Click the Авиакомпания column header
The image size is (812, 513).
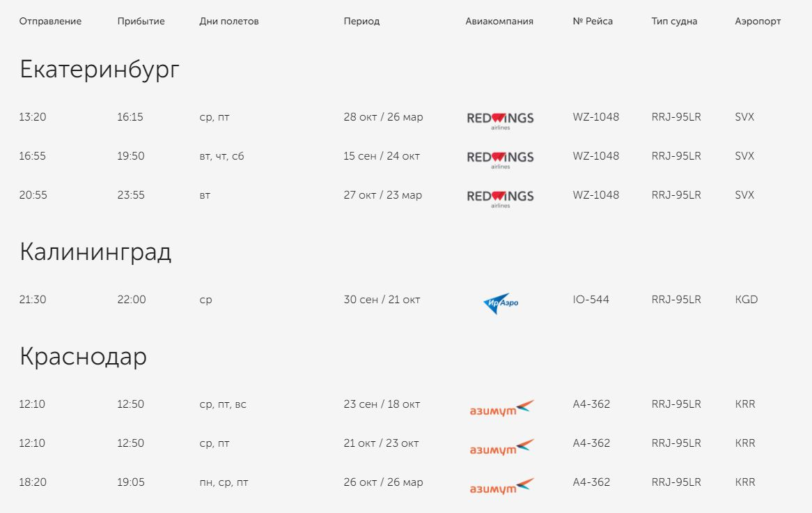[499, 21]
